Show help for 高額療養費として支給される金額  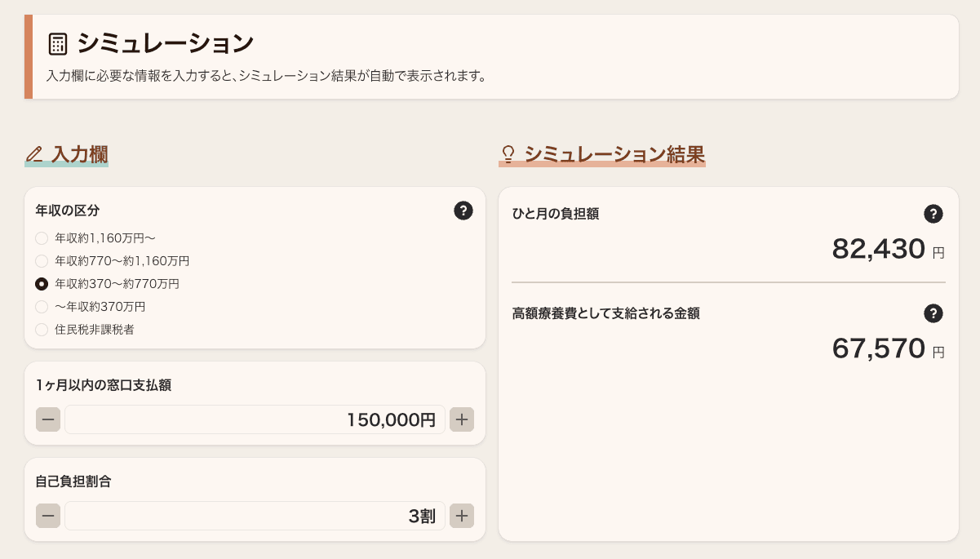coord(933,313)
